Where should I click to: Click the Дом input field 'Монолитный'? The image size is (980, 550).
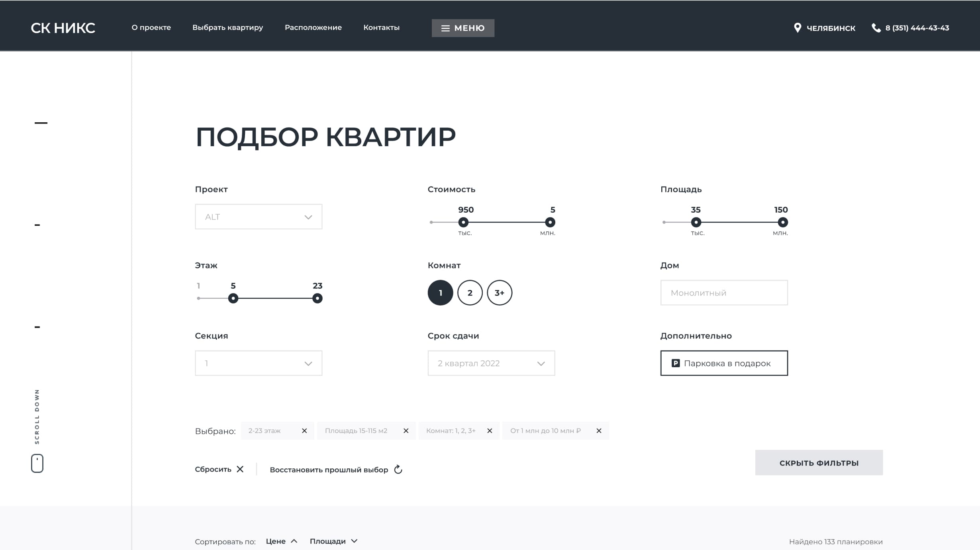tap(724, 293)
